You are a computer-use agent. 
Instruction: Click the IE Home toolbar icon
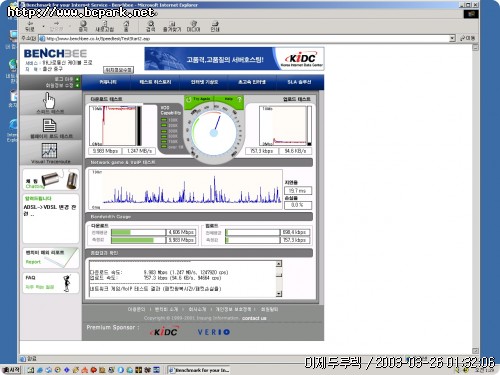(126, 26)
